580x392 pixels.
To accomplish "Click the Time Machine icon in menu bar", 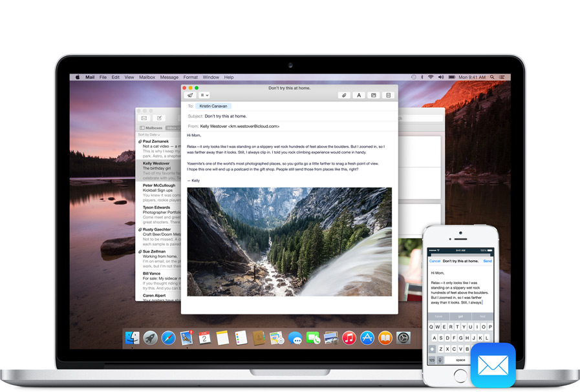I will (414, 77).
